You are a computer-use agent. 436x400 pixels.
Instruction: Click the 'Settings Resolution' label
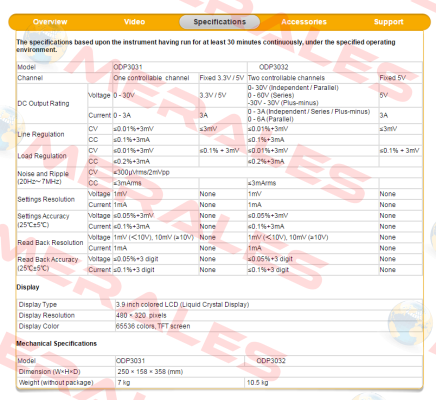pyautogui.click(x=46, y=199)
